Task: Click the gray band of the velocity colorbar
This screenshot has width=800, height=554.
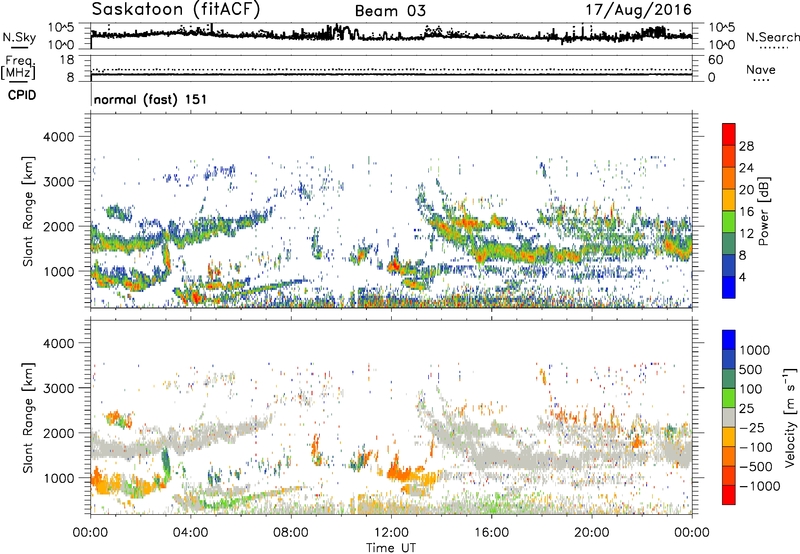Action: (x=729, y=417)
